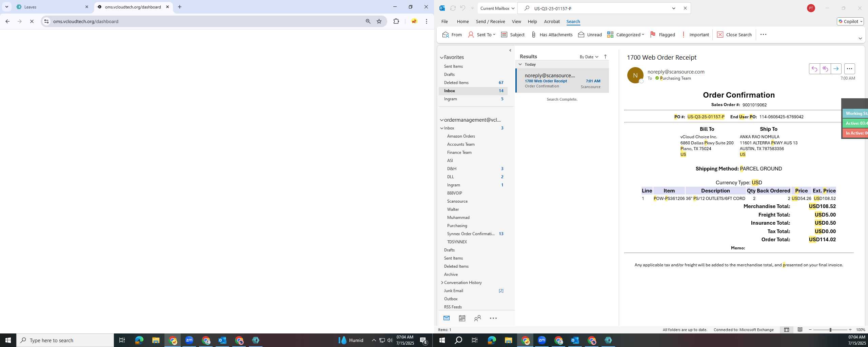Viewport: 868px width, 347px height.
Task: Bookmark this page with the star icon
Action: tap(379, 21)
